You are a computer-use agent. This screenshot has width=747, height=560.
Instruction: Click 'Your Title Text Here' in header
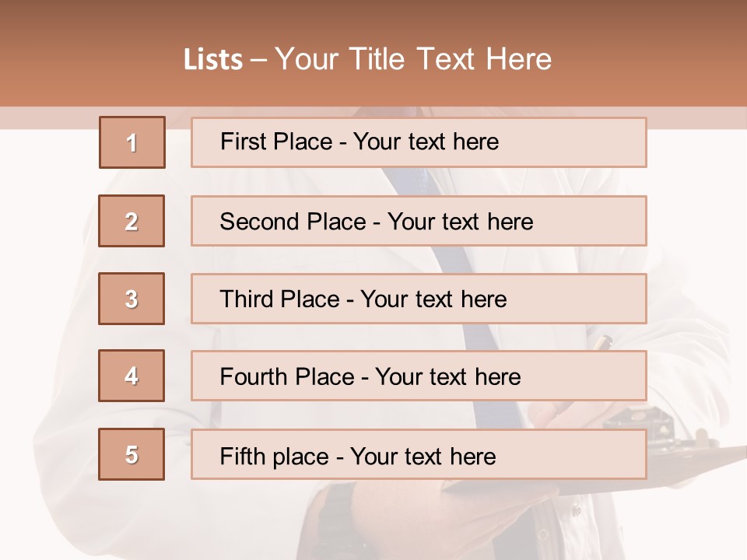pos(413,59)
